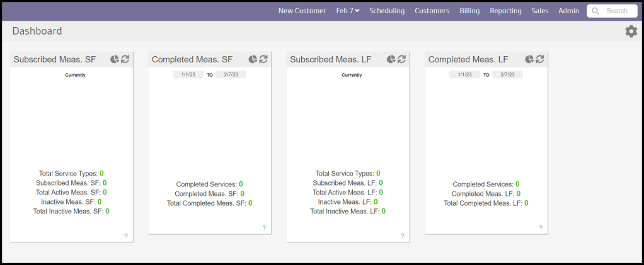Click pie chart icon on Completed Meas. SF
This screenshot has width=644, height=265.
click(x=253, y=59)
